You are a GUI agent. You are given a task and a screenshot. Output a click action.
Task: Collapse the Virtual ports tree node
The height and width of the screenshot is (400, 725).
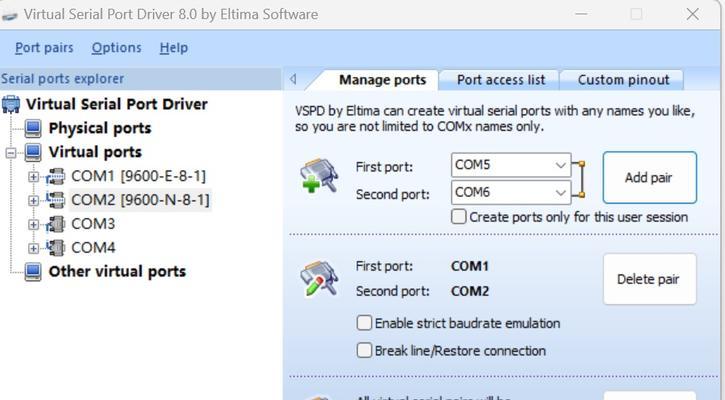coord(11,153)
